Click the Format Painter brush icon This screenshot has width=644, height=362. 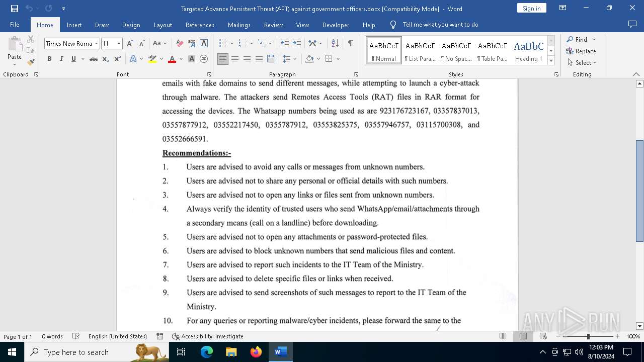pos(31,62)
